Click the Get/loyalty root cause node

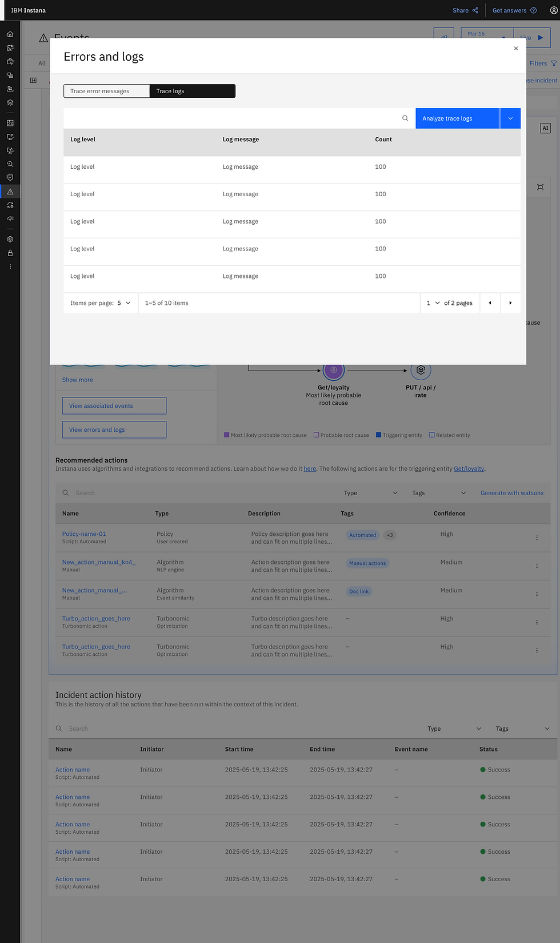coord(334,371)
